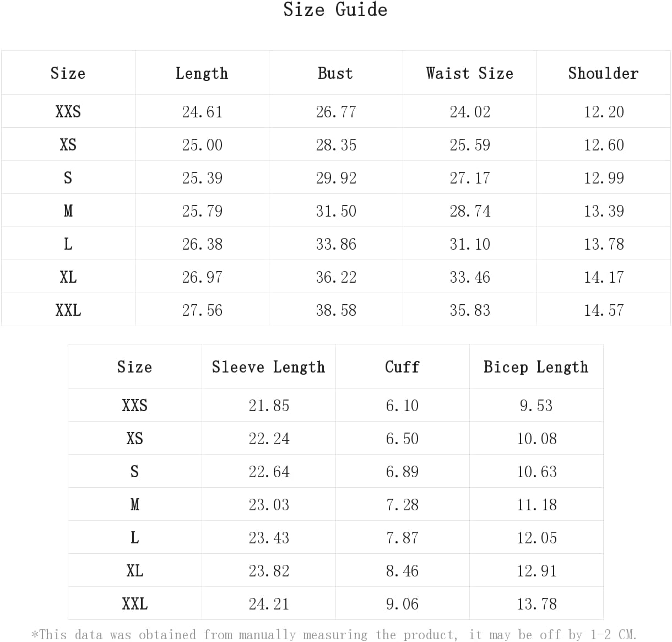Image resolution: width=672 pixels, height=642 pixels.
Task: Click the Sleeve Length column header
Action: coord(268,367)
